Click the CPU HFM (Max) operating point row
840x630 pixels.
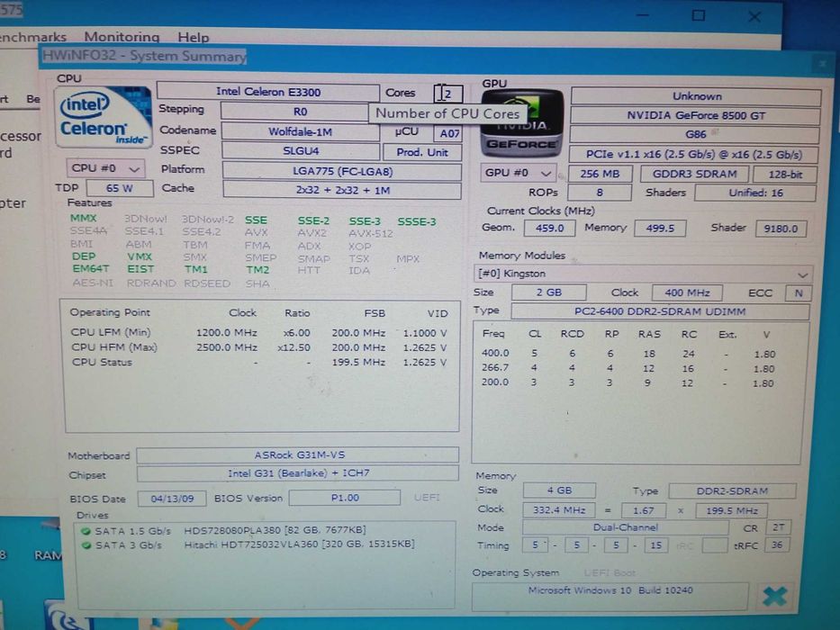(x=258, y=347)
